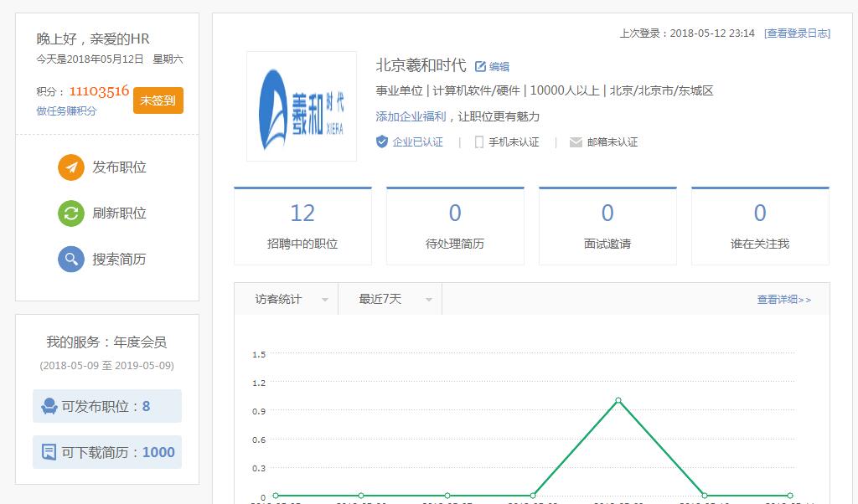The height and width of the screenshot is (504, 858).
Task: Open 搜索简历 via the magnifier icon
Action: point(70,260)
